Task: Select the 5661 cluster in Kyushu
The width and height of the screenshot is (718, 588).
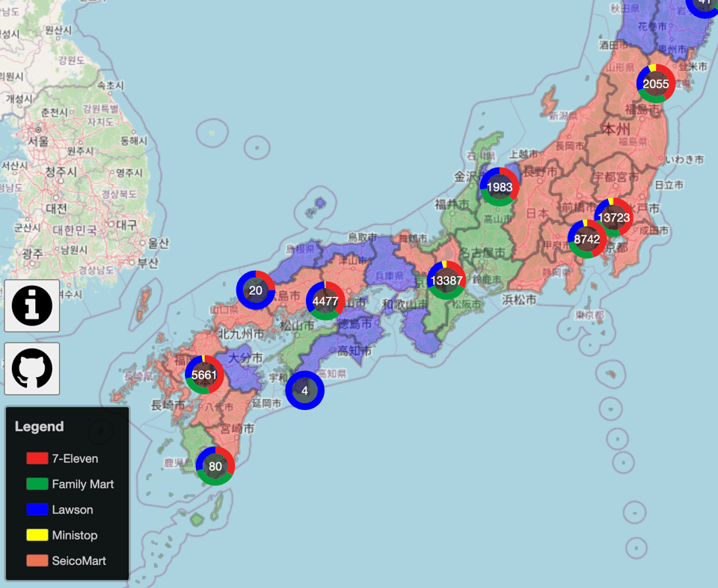Action: click(x=204, y=375)
